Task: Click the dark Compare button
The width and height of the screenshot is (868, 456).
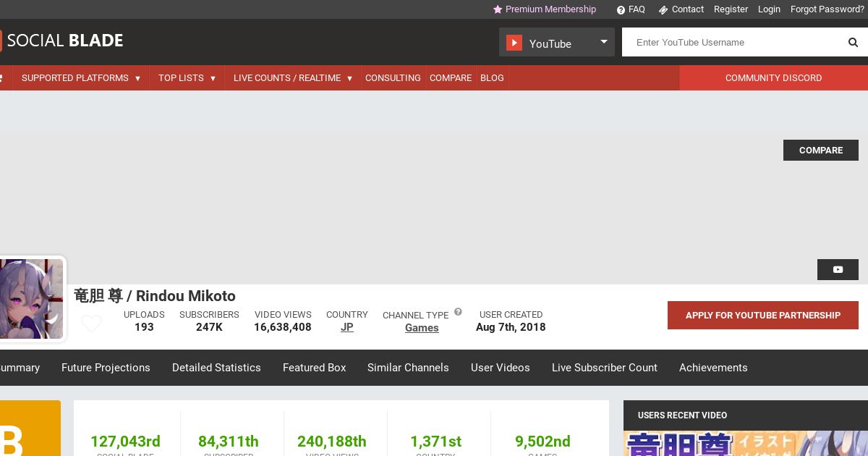Action: pyautogui.click(x=821, y=151)
